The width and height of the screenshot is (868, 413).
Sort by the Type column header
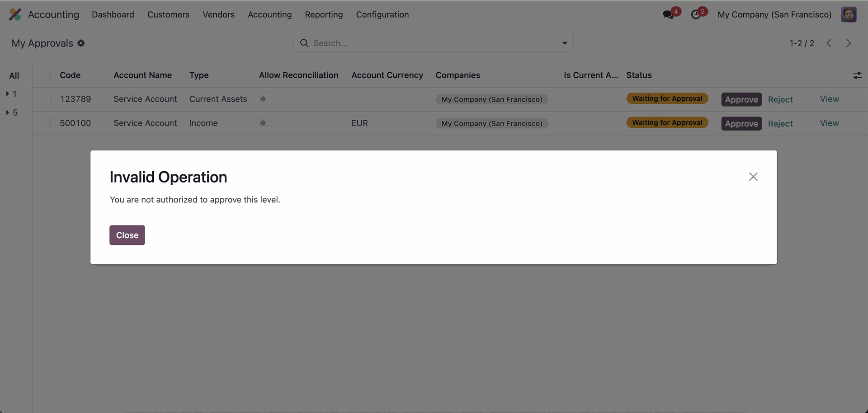pyautogui.click(x=199, y=75)
